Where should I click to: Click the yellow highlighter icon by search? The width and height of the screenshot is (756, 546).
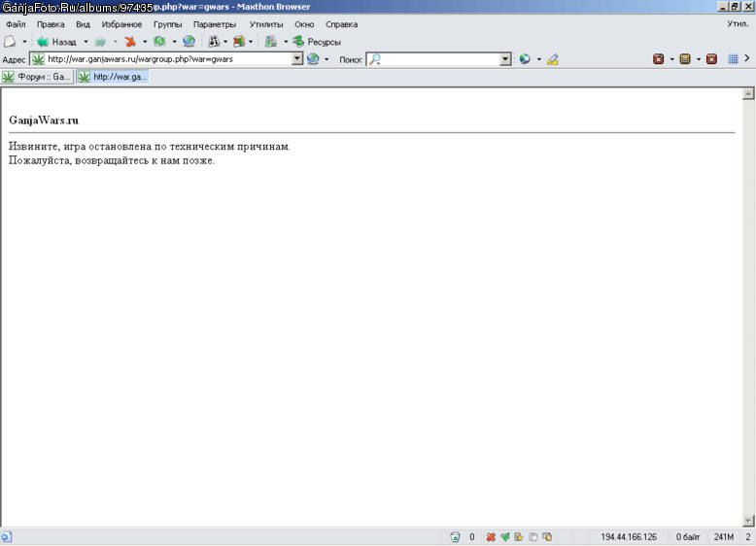point(553,59)
